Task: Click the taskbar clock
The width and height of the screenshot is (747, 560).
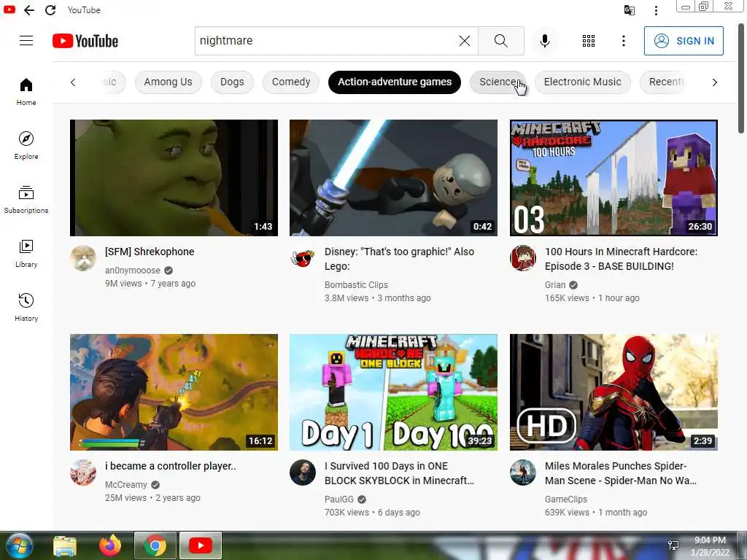Action: 710,546
